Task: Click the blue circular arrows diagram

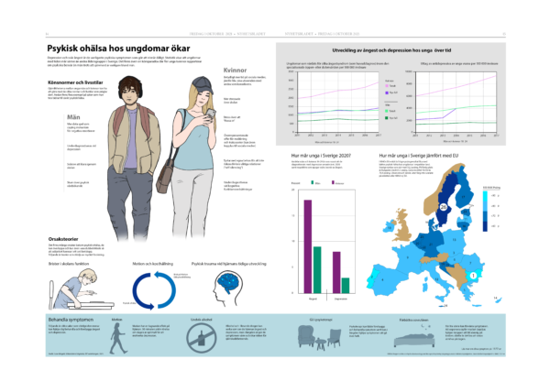Action: (x=154, y=290)
